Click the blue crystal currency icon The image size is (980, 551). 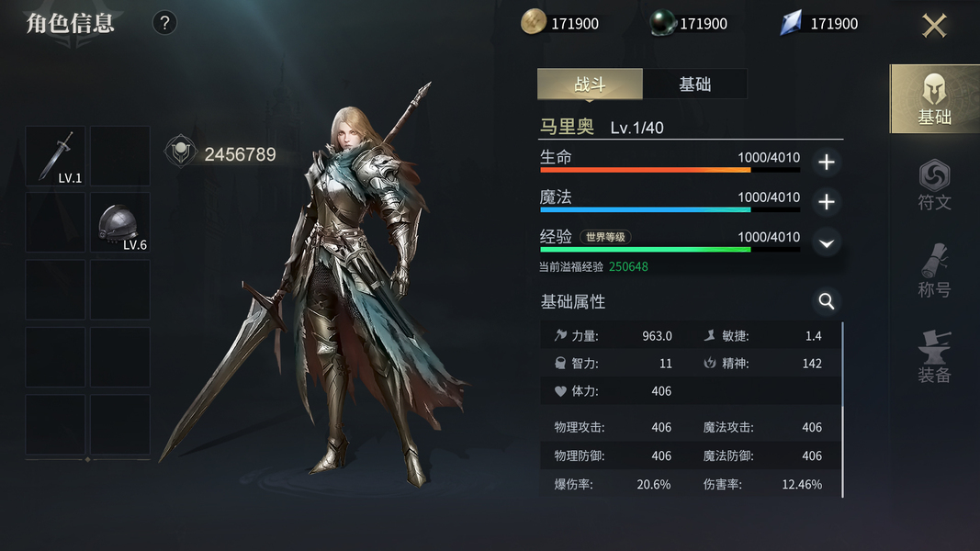(791, 23)
